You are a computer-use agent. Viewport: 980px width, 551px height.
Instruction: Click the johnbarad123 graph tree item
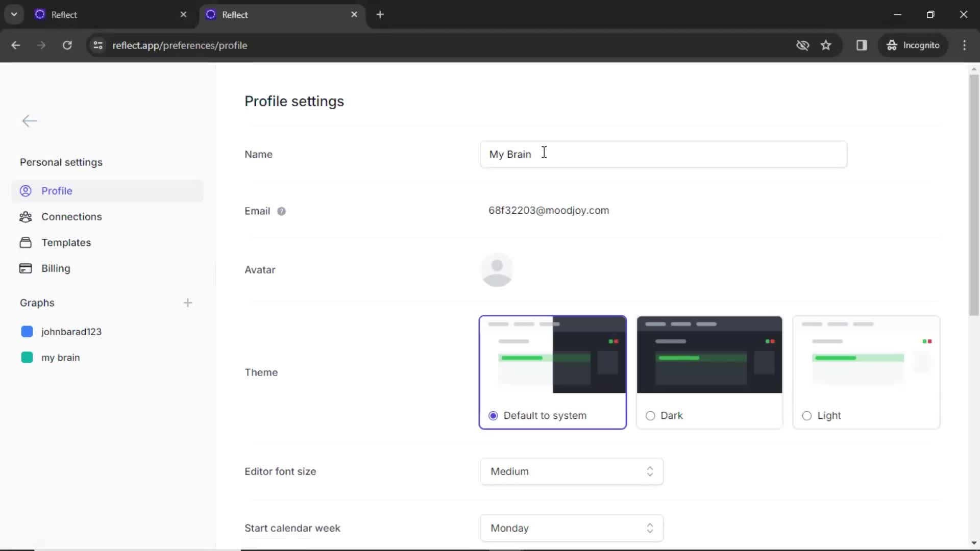(71, 331)
